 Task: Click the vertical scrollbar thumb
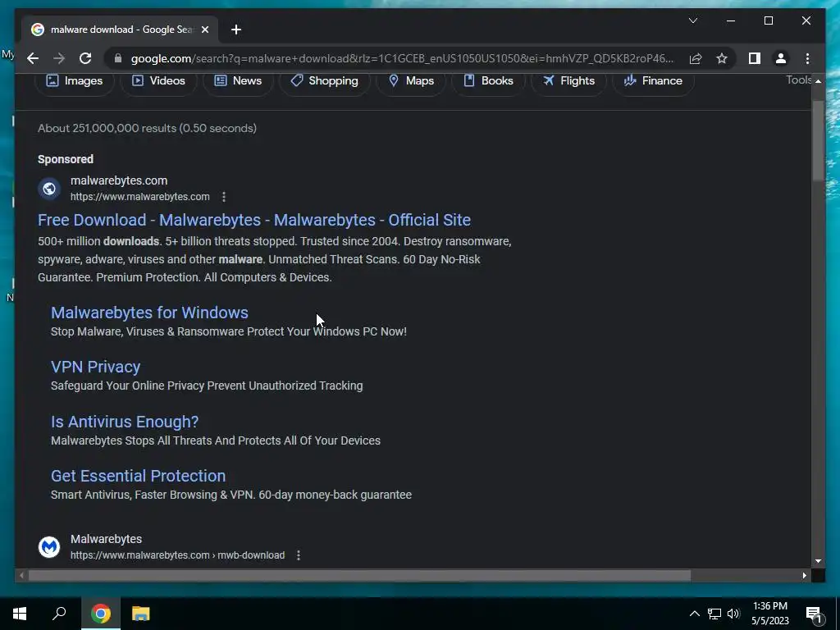[818, 141]
